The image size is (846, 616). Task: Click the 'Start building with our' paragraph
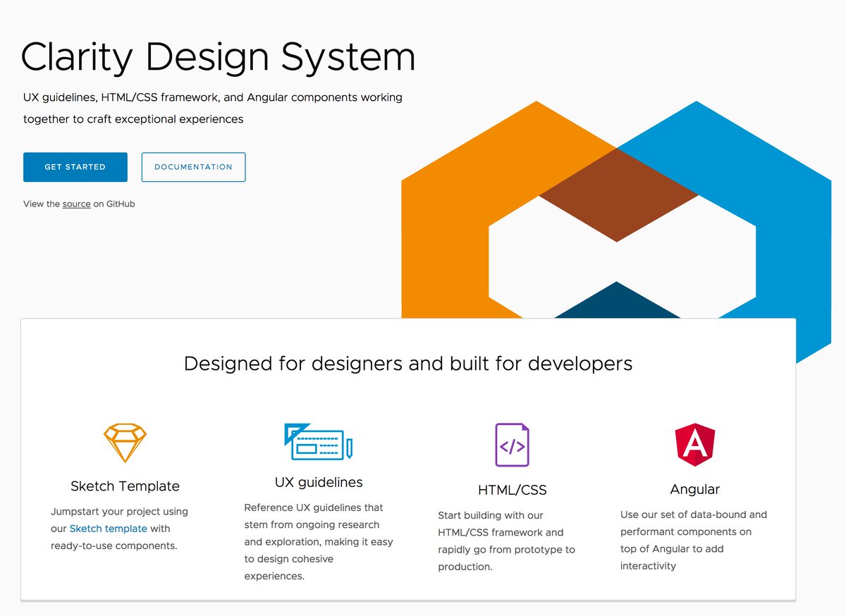(507, 541)
